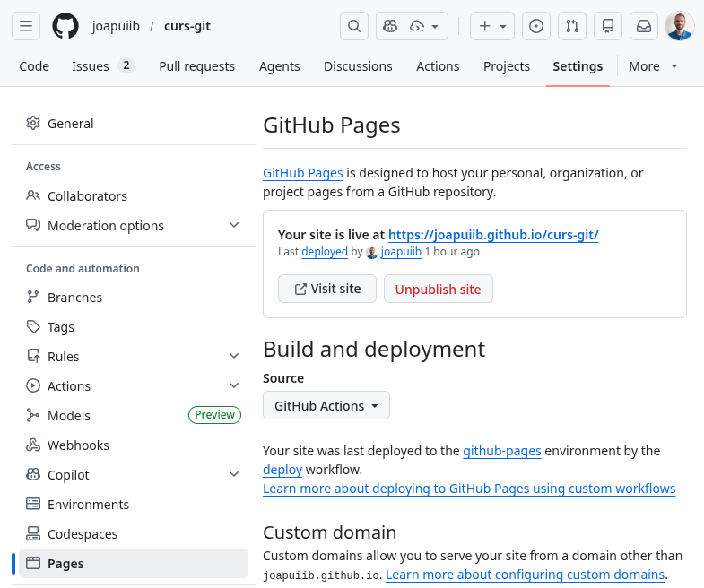Open Copilot chat icon in header
The width and height of the screenshot is (704, 588).
(x=390, y=26)
